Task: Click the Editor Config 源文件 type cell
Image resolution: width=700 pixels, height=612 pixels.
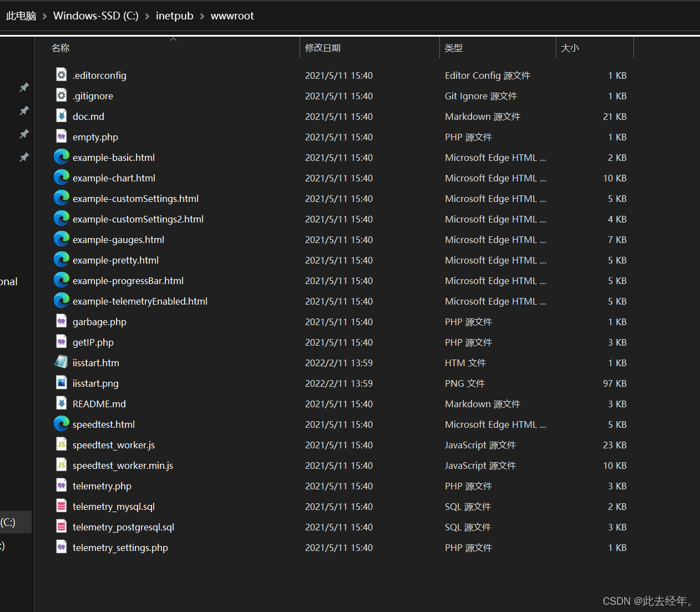Action: [488, 75]
